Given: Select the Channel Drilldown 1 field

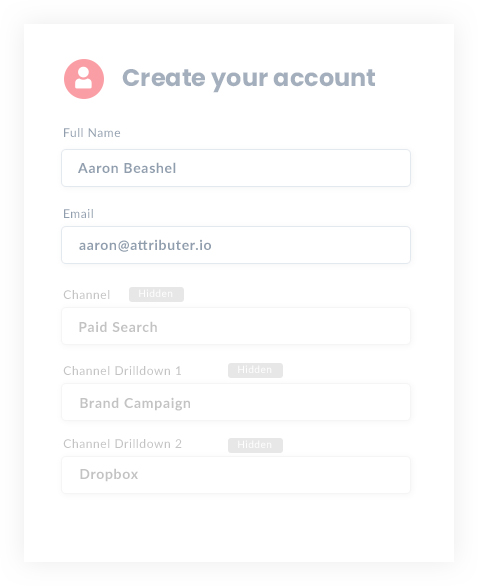Looking at the screenshot, I should 236,402.
